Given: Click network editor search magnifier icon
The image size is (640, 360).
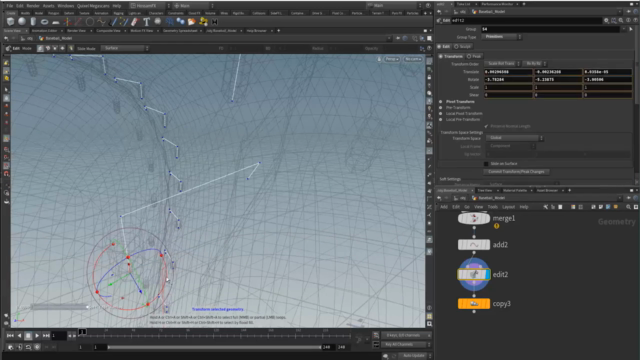Looking at the screenshot, I should point(628,207).
